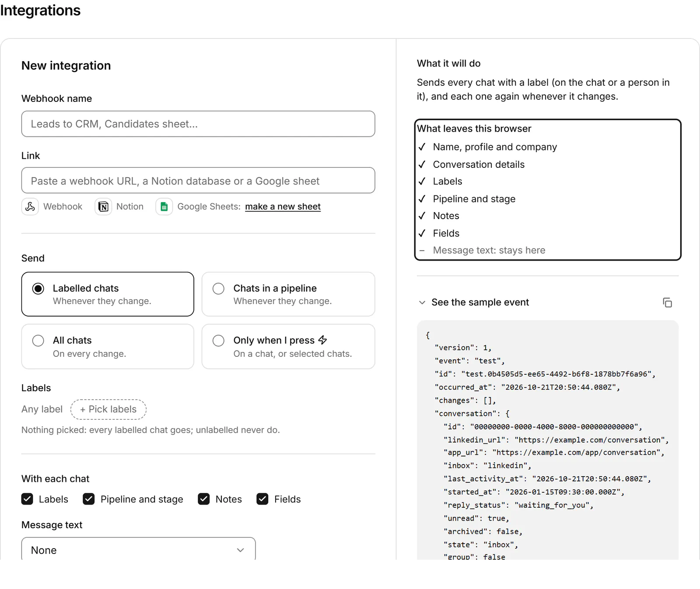
Task: Toggle the Notes checkbox
Action: 204,499
